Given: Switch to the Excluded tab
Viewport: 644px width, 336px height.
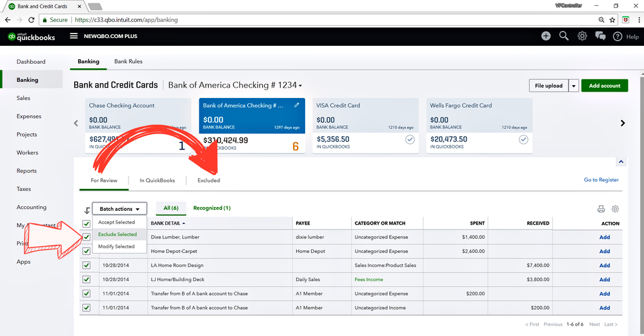Looking at the screenshot, I should 208,181.
